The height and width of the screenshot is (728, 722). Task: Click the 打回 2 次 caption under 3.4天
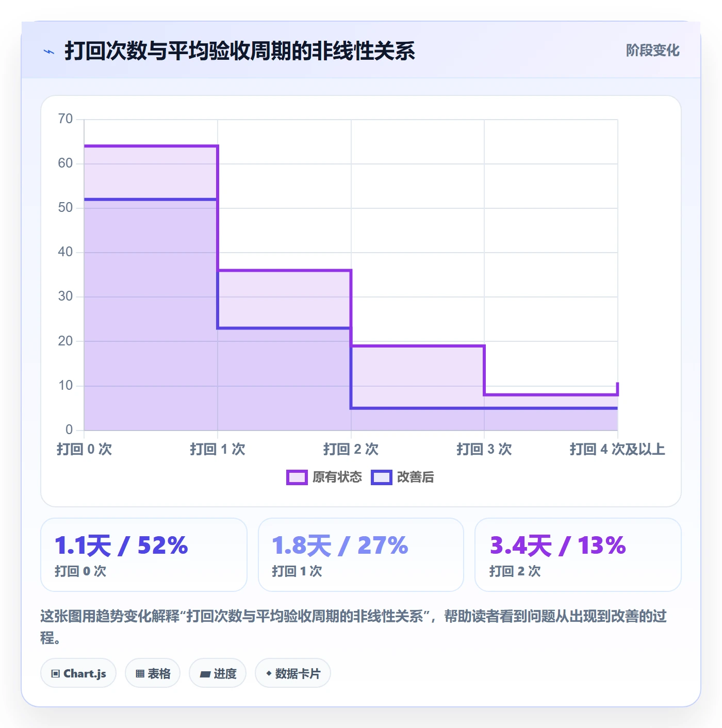[x=515, y=571]
